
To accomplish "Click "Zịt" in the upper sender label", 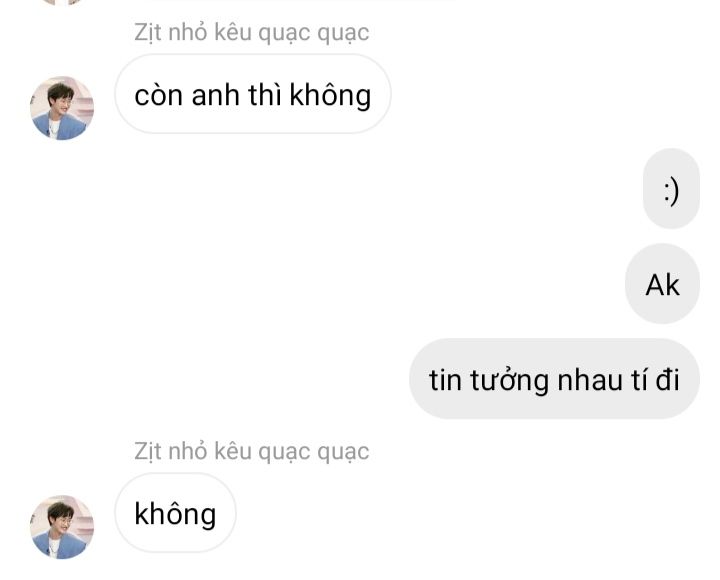I will tap(147, 33).
